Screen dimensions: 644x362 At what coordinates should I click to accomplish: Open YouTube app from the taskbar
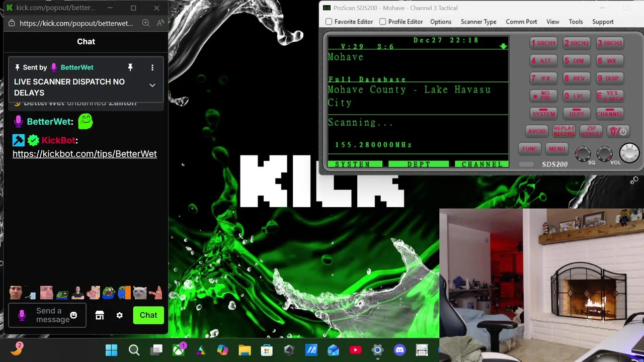[355, 350]
